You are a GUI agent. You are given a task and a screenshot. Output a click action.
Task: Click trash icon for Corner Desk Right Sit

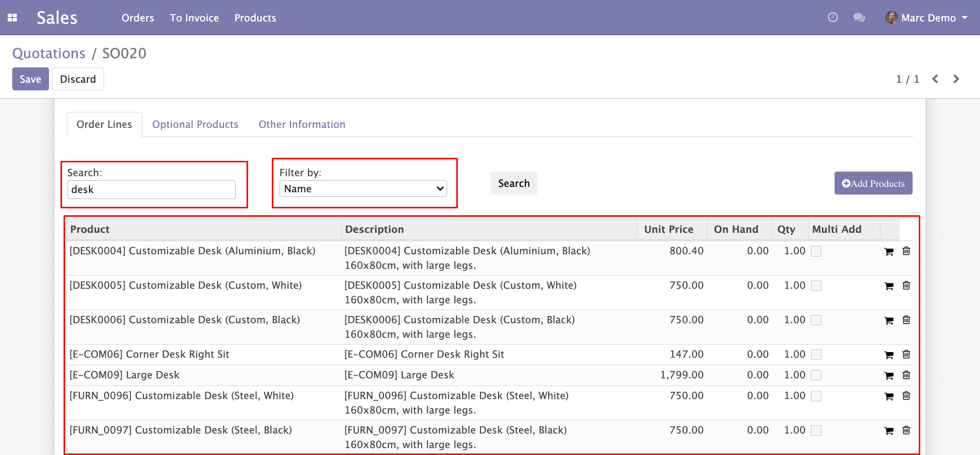[906, 355]
